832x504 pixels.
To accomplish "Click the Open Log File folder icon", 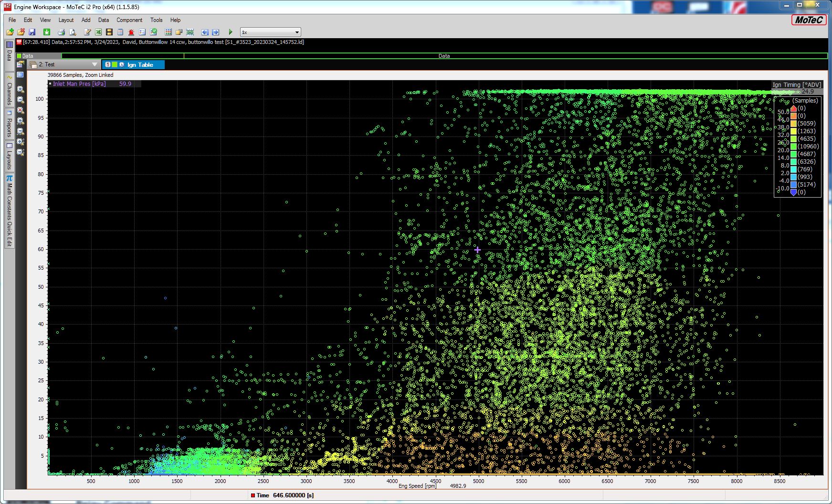I will (x=10, y=32).
